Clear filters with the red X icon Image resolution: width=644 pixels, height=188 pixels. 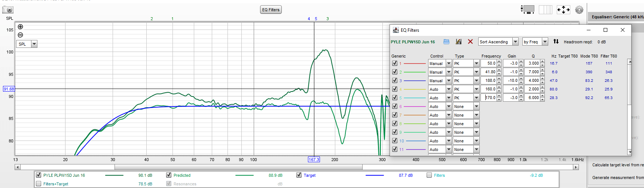pyautogui.click(x=470, y=42)
